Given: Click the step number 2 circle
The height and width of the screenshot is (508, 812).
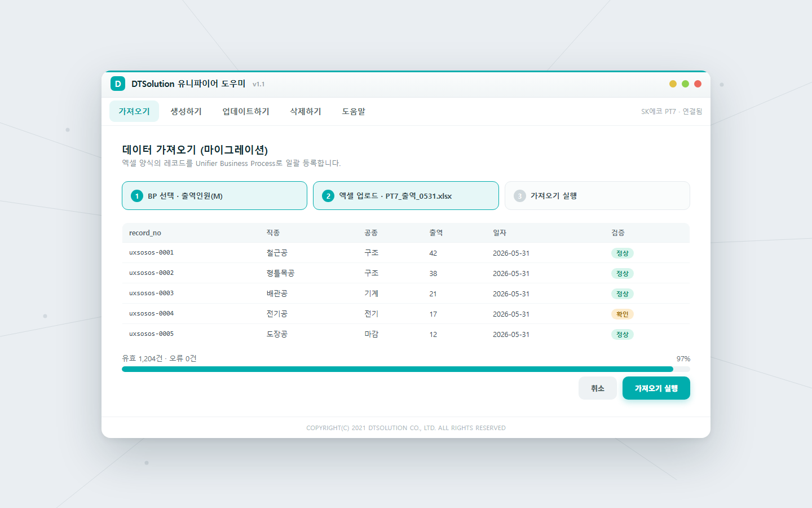Looking at the screenshot, I should [328, 196].
